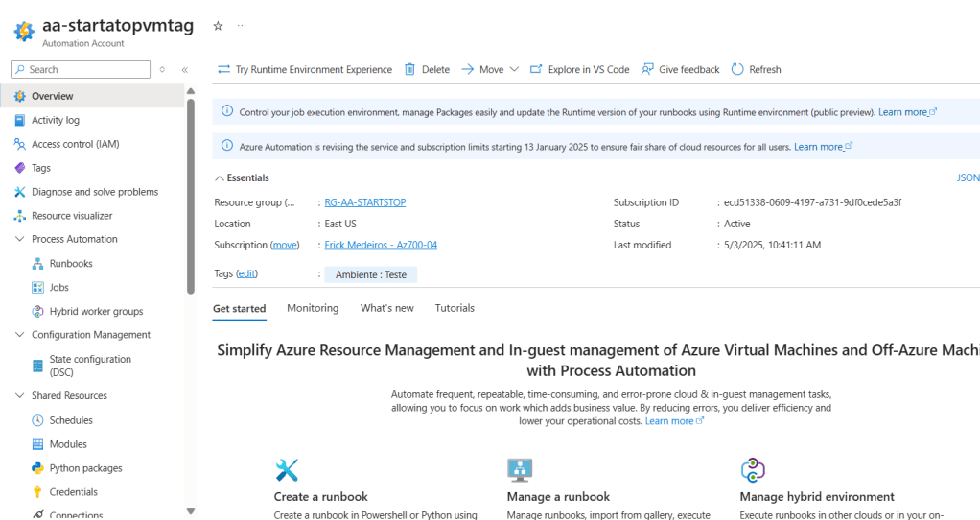Click the favorite star icon beside title
Viewport: 980px width, 520px height.
click(218, 26)
